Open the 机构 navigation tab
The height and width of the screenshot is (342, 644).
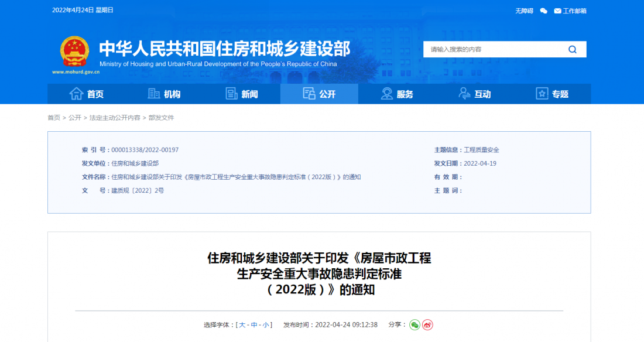(x=164, y=94)
